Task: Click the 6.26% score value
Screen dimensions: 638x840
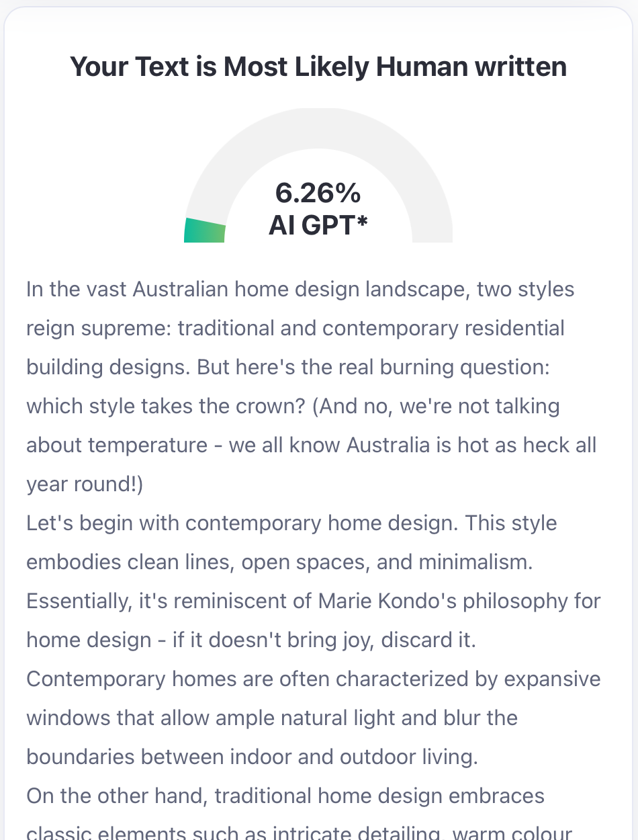Action: point(318,193)
